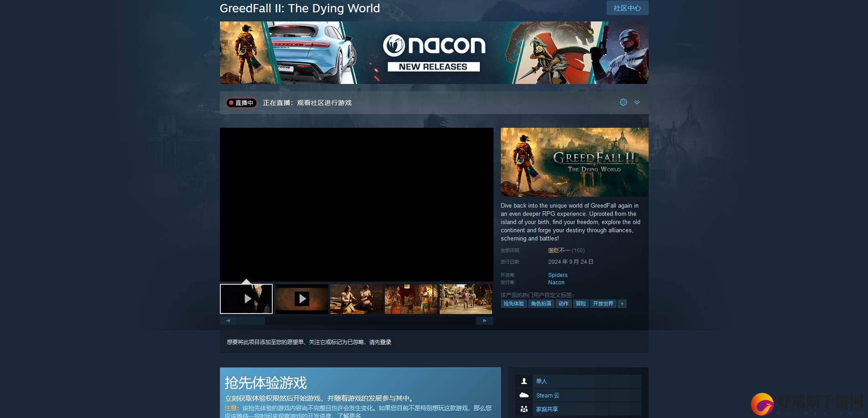Click the release date 2024 年 9 月 24 日

tap(571, 262)
